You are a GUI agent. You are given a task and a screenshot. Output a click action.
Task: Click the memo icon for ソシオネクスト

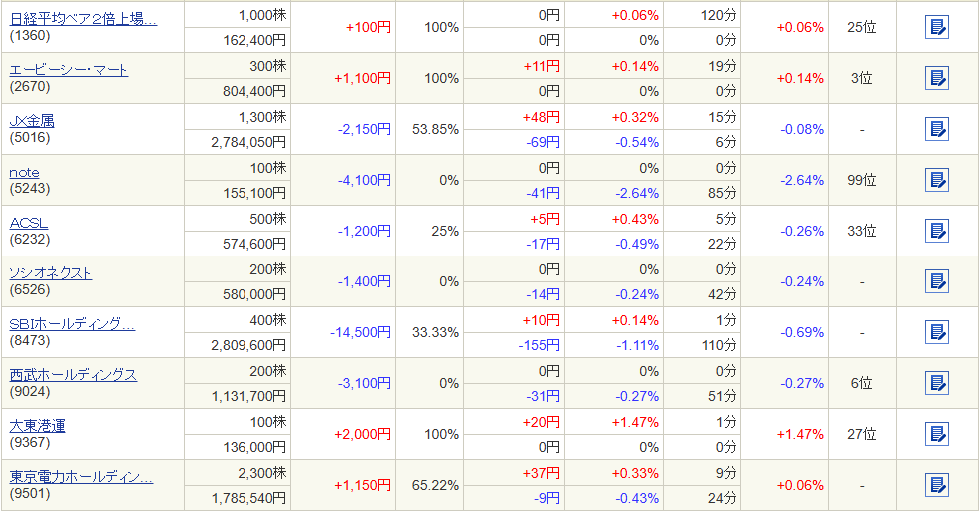point(936,281)
